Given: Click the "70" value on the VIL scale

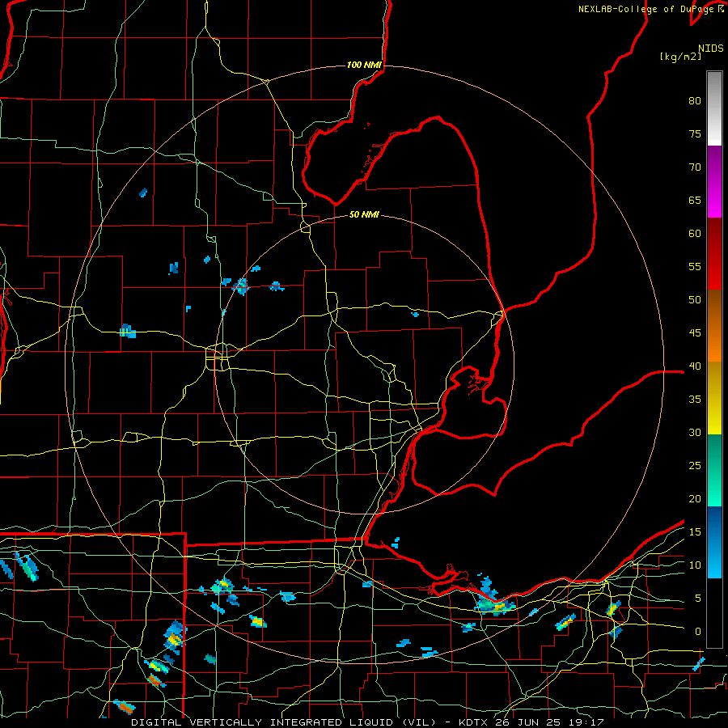Looking at the screenshot, I should click(x=695, y=167).
